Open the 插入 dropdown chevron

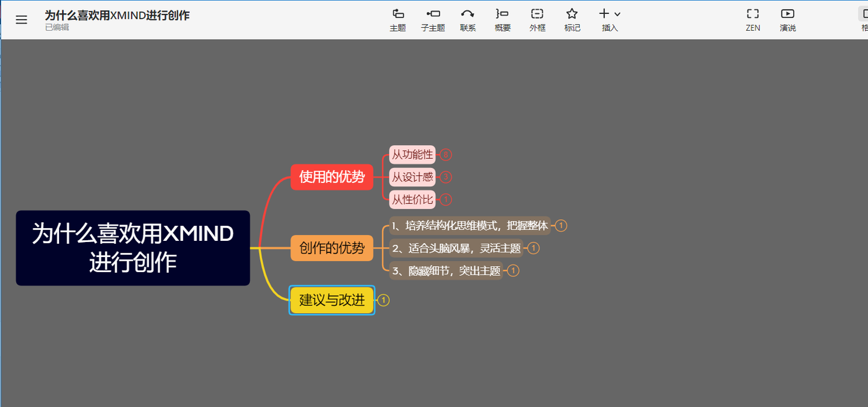[616, 13]
